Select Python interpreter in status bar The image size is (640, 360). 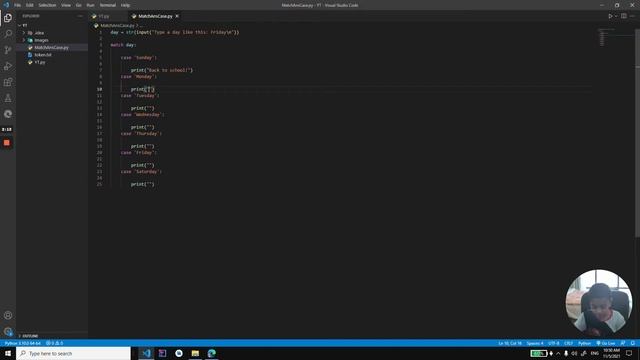click(23, 343)
